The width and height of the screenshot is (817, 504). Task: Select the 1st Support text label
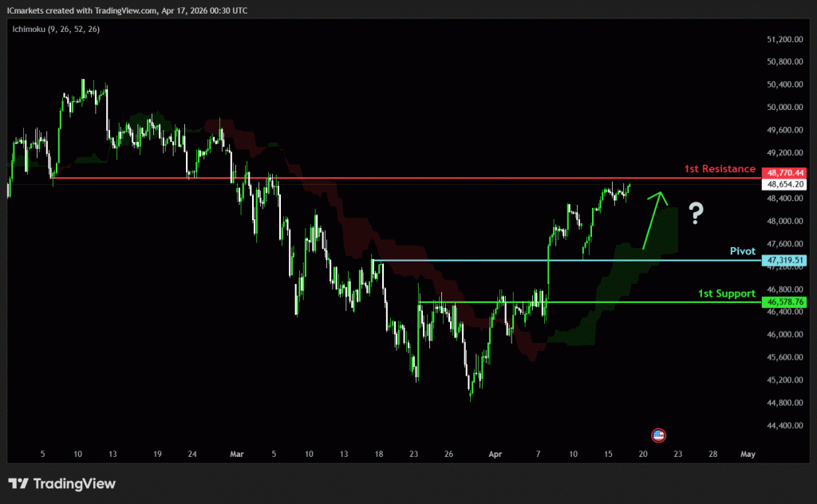(x=726, y=293)
